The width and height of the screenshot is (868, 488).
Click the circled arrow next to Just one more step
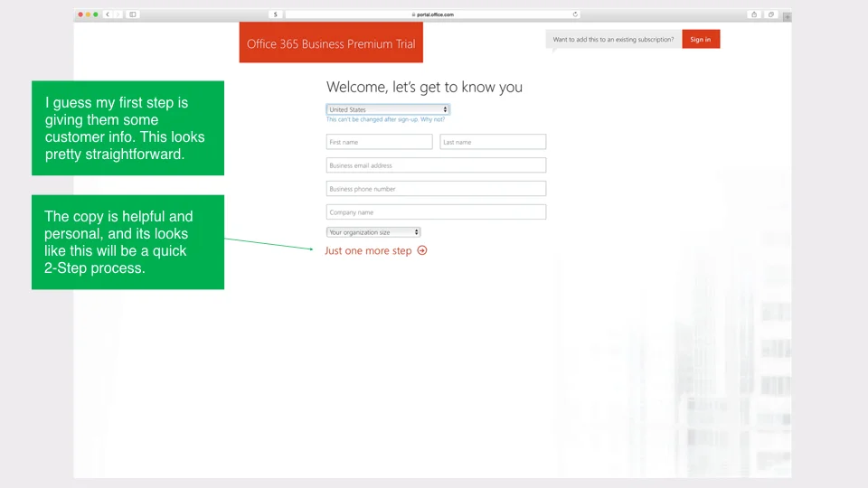422,250
